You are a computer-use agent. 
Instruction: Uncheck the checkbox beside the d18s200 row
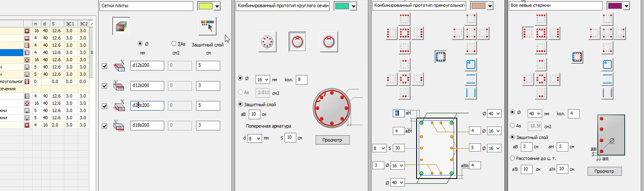tap(105, 126)
